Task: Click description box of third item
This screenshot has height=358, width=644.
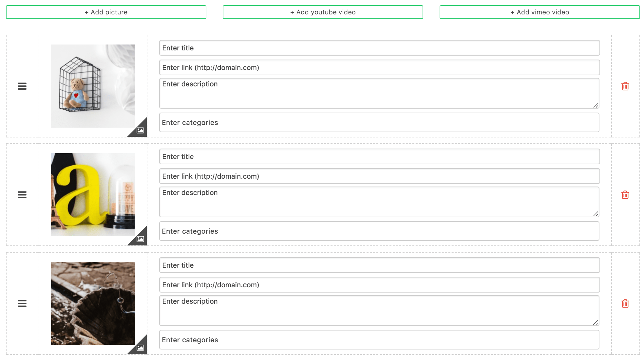Action: click(x=379, y=310)
